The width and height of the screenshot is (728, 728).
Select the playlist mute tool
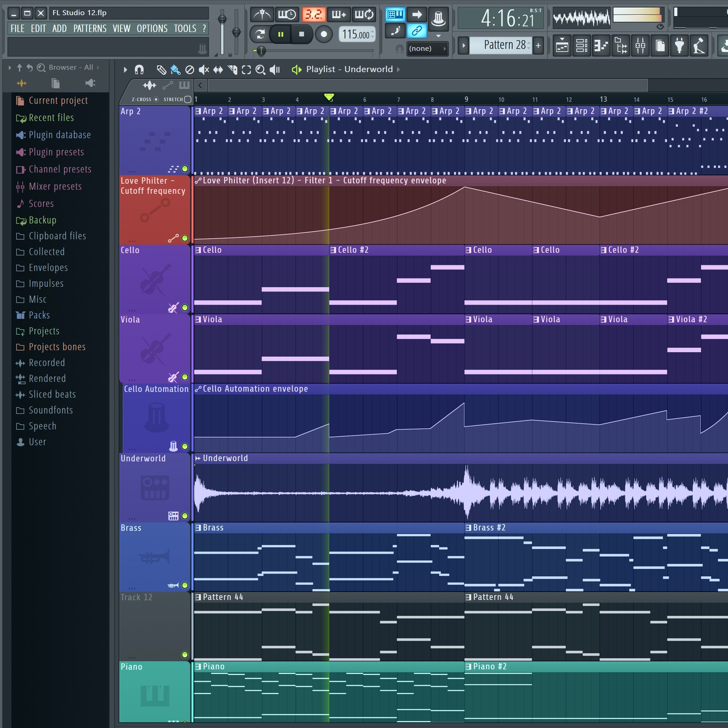coord(204,70)
